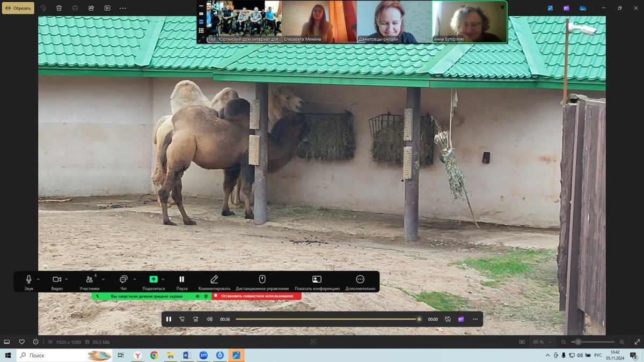
Task: Click Пауза in the Zoom bar
Action: click(182, 282)
